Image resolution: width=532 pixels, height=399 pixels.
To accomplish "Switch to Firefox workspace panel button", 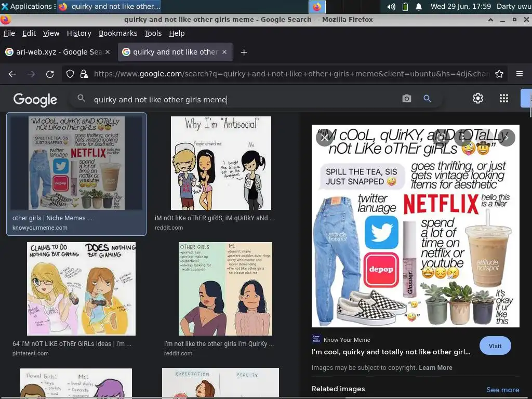I will (x=317, y=7).
